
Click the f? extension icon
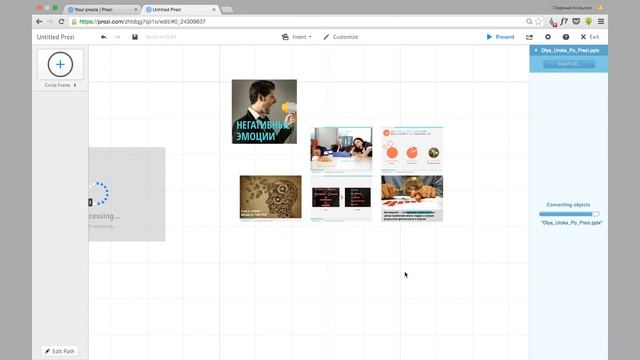click(x=564, y=22)
